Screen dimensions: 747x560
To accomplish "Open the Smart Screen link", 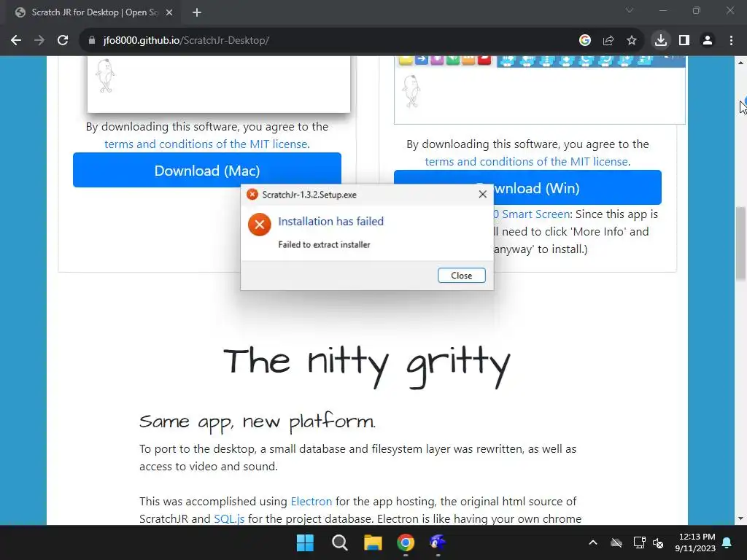I will [532, 214].
